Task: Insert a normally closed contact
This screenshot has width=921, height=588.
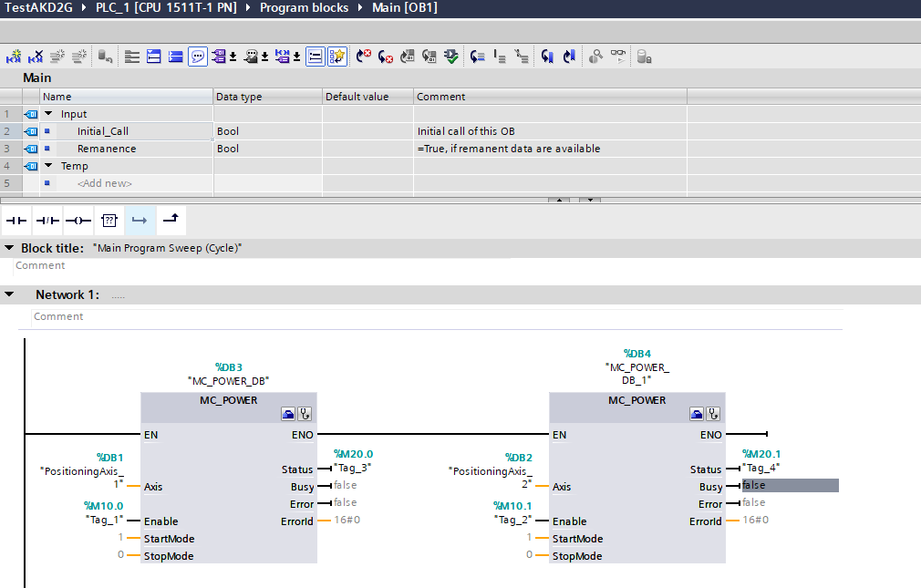Action: pos(47,221)
